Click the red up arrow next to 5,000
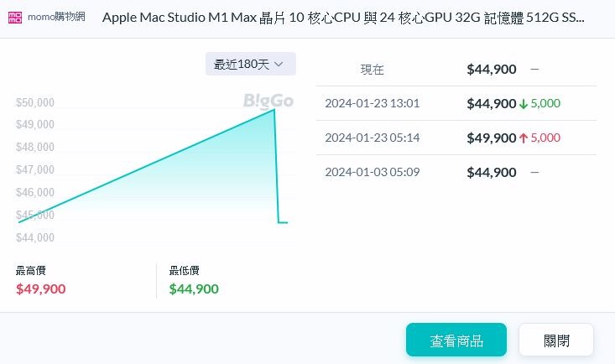This screenshot has width=615, height=364. [524, 138]
